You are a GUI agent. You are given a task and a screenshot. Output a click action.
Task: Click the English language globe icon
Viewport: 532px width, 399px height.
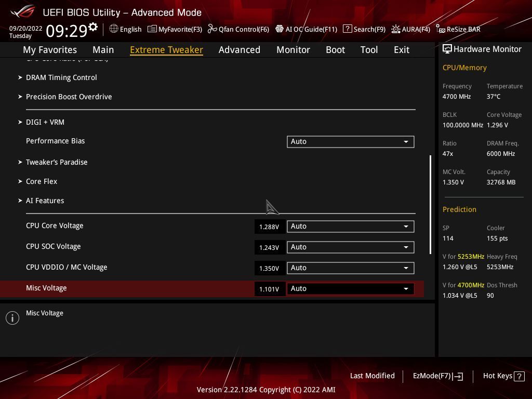point(114,29)
